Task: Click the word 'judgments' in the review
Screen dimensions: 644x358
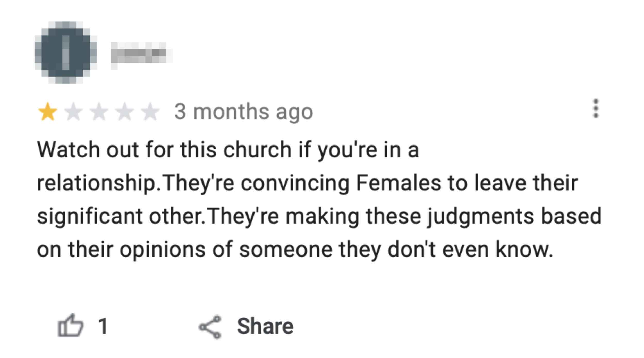Action: (480, 216)
